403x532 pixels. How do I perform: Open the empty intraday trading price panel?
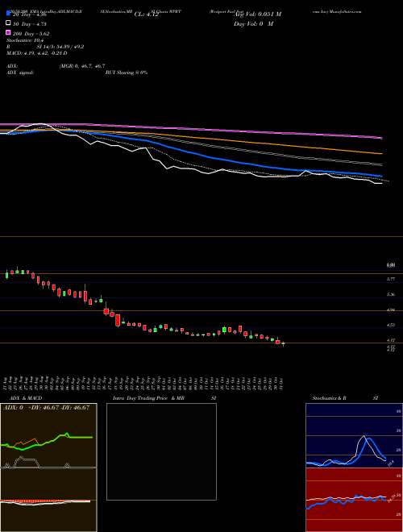161,451
